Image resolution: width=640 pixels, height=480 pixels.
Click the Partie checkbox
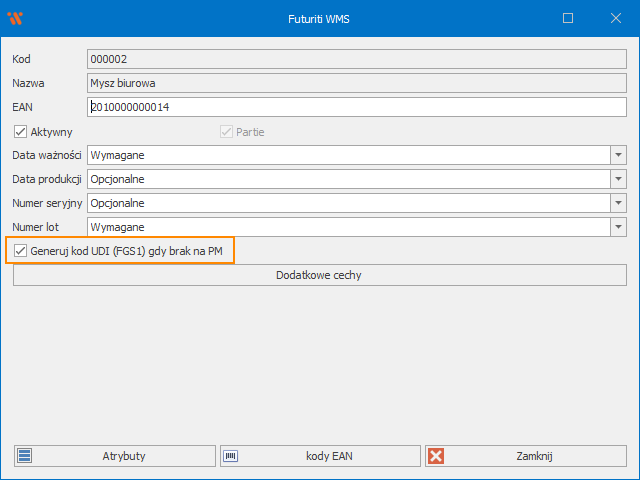click(225, 132)
